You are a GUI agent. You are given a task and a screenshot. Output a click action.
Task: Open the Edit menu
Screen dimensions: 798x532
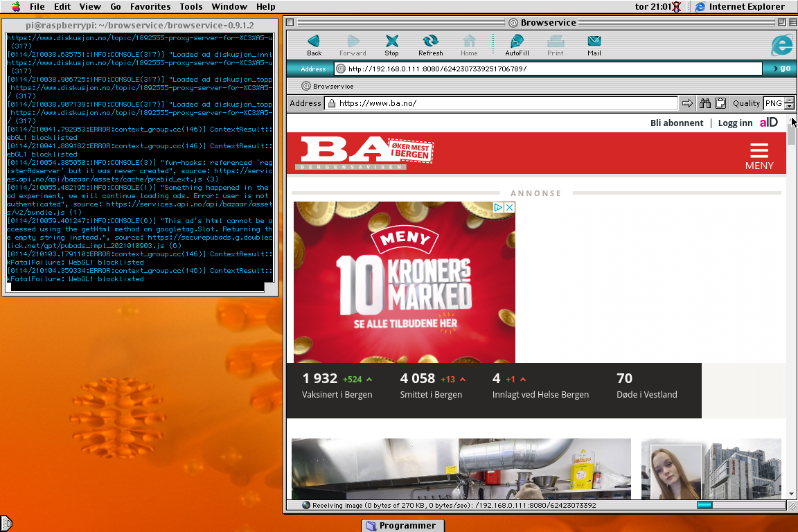(x=62, y=7)
